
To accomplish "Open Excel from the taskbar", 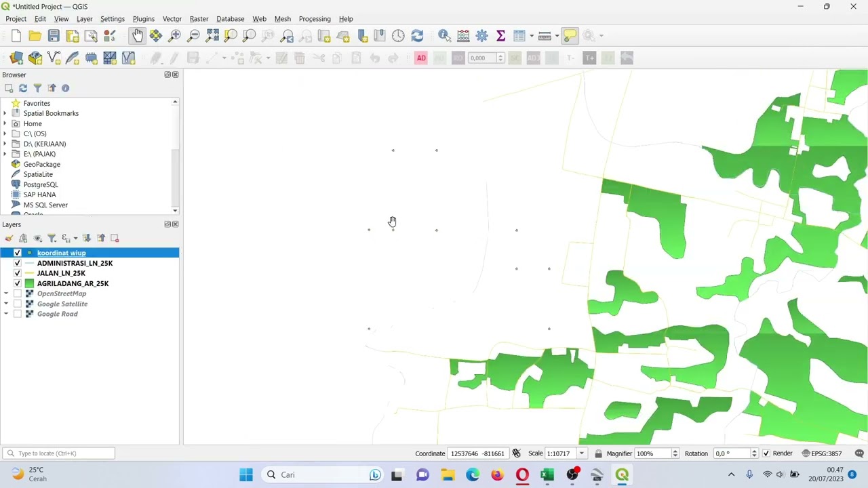I will 547,475.
